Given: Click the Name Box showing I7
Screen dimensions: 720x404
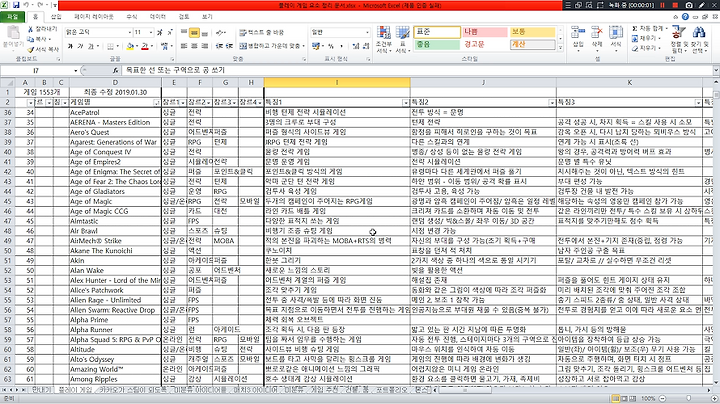Looking at the screenshot, I should coord(36,70).
